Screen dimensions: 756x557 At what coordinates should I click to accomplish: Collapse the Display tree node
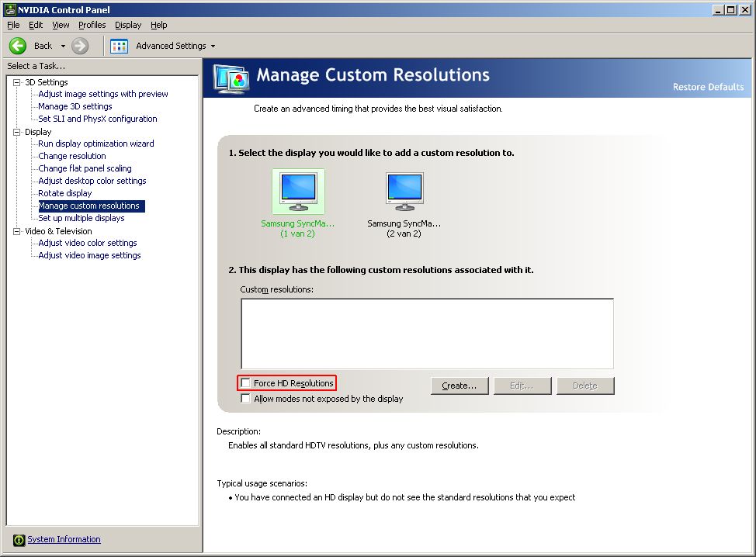coord(17,132)
